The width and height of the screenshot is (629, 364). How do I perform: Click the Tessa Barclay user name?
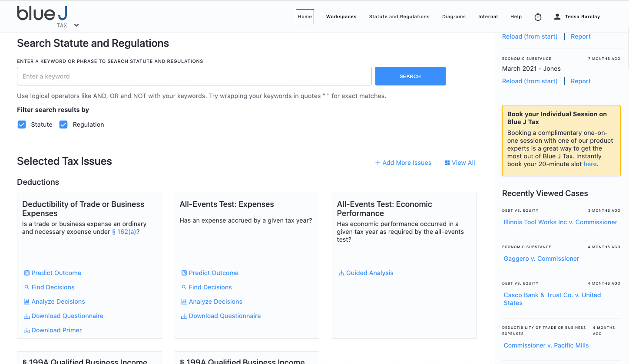pos(583,16)
